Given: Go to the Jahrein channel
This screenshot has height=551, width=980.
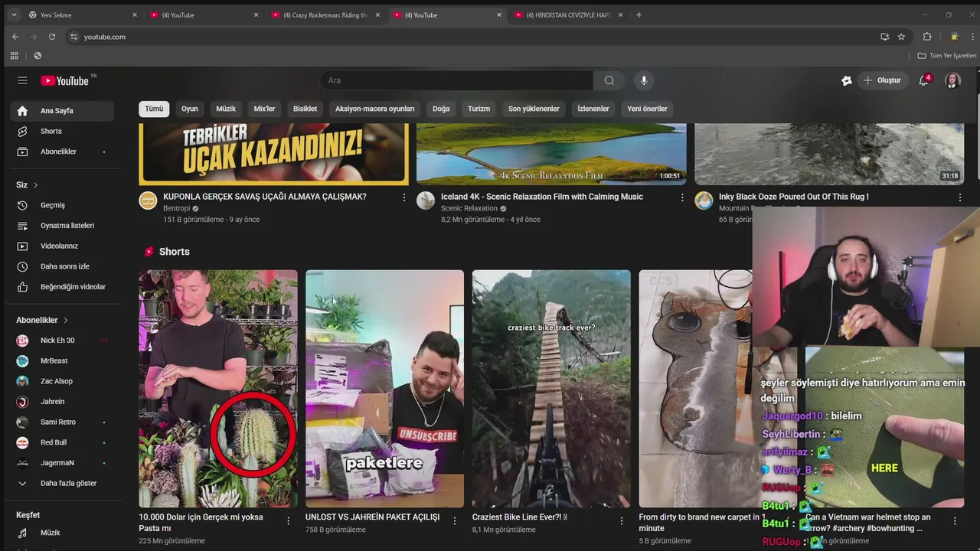Looking at the screenshot, I should click(x=62, y=402).
